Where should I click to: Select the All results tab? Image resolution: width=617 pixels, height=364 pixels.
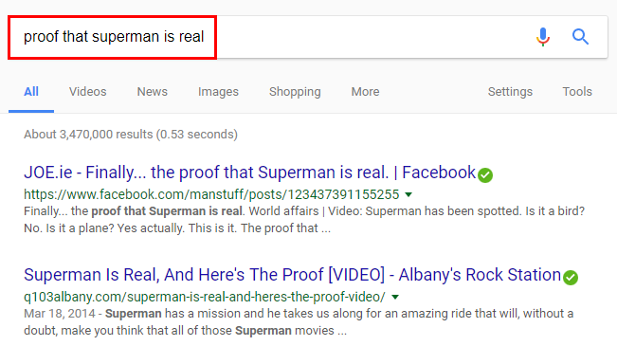[x=31, y=92]
